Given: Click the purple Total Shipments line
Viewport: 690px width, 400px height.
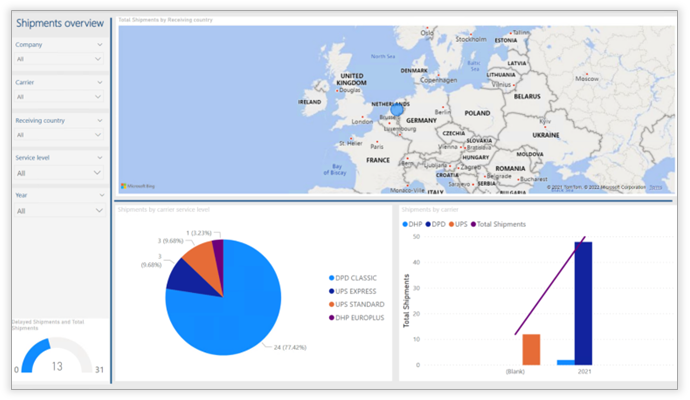Looking at the screenshot, I should (x=550, y=286).
